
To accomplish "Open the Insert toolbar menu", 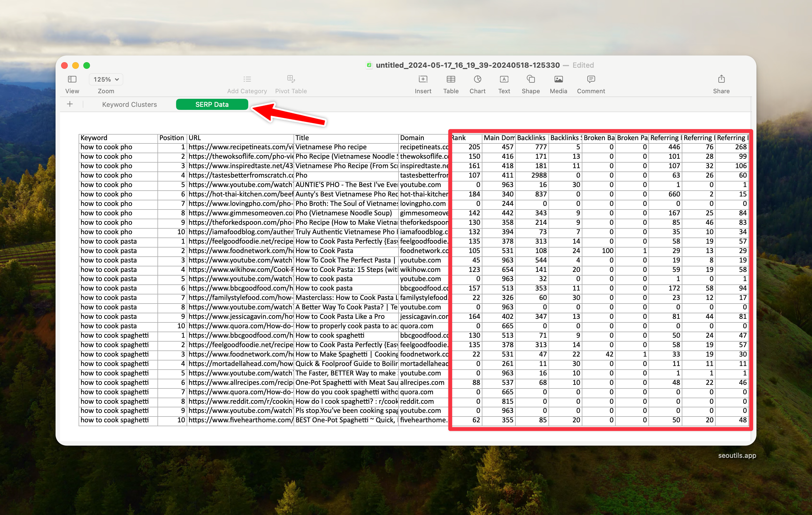I will pos(423,79).
